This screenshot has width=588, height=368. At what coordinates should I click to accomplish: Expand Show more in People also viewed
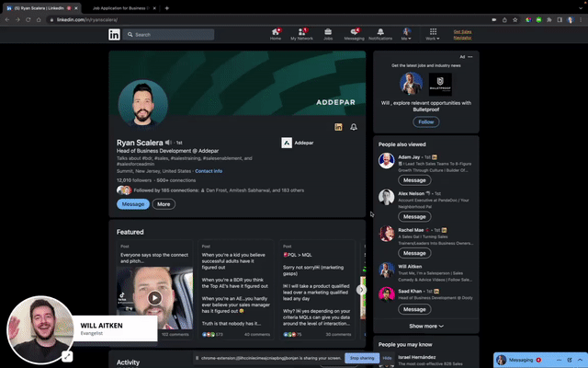pos(426,326)
